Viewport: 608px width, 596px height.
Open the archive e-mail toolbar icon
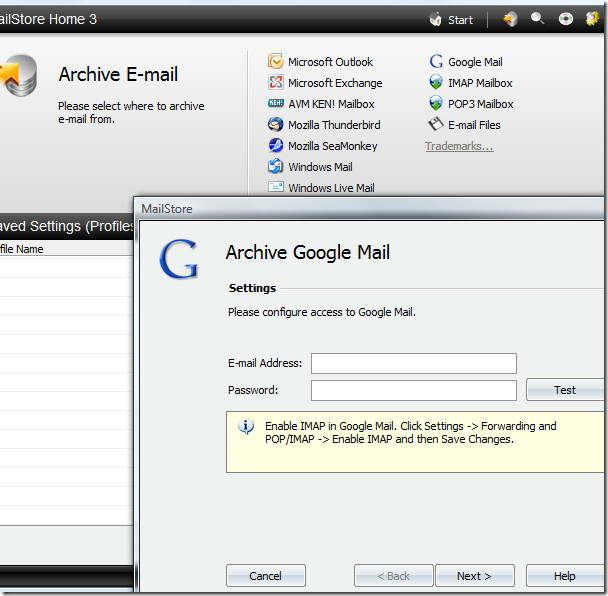pyautogui.click(x=510, y=19)
